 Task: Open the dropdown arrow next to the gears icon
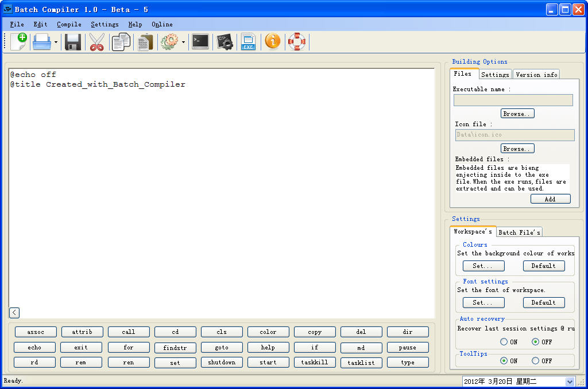click(183, 42)
